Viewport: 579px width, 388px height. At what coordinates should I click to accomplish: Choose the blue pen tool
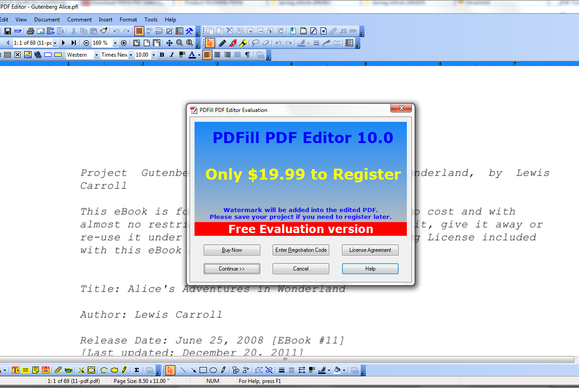coord(222,43)
